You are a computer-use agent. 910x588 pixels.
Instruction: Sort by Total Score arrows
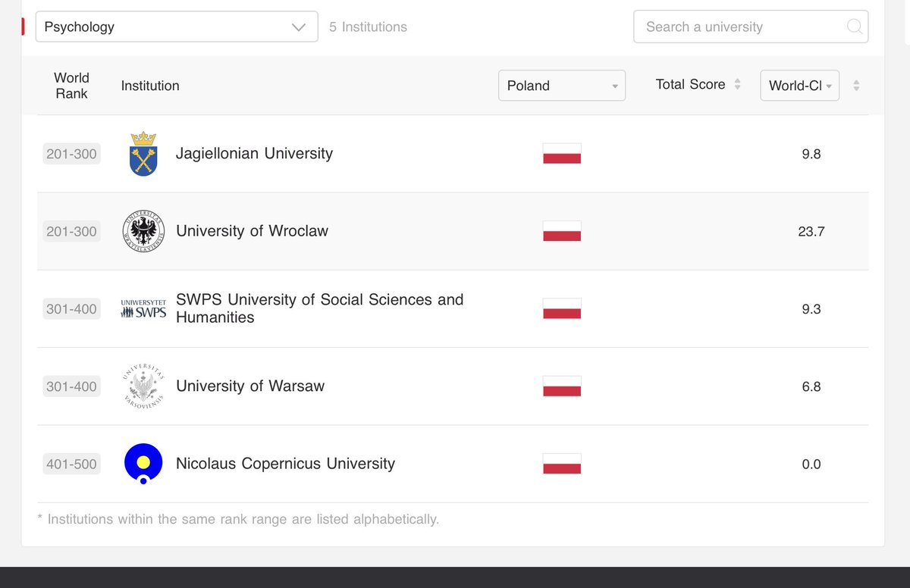coord(737,85)
